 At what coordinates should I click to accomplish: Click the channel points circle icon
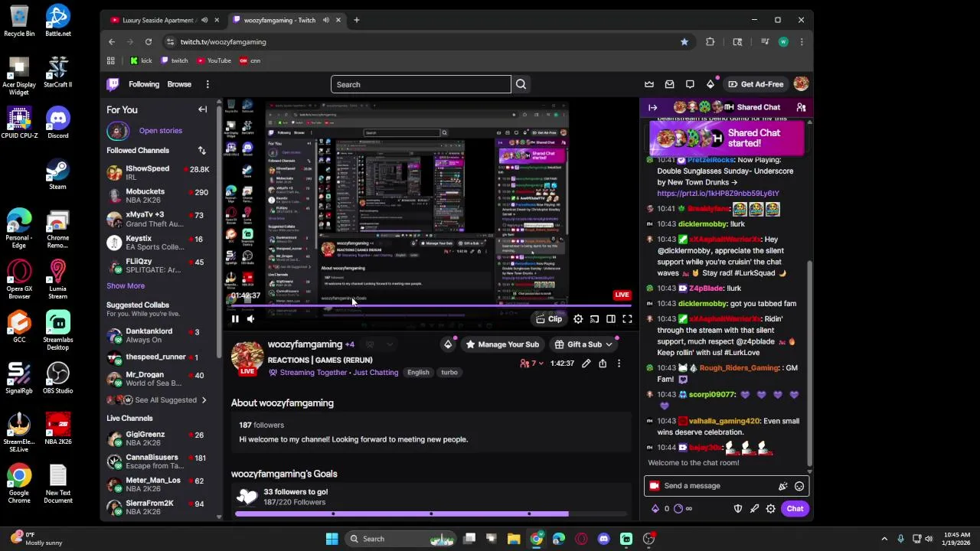678,509
